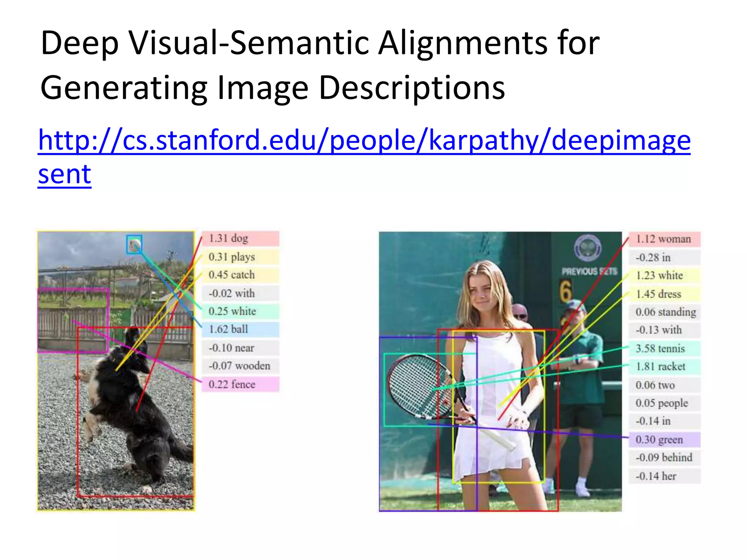The height and width of the screenshot is (560, 747).
Task: Click the '0.31 plays' label
Action: pos(241,257)
